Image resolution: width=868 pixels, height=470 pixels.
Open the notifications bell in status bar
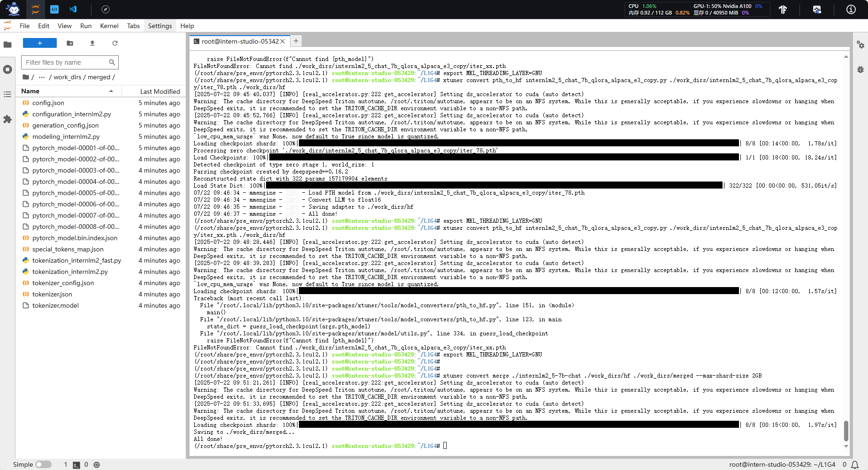tap(855, 465)
